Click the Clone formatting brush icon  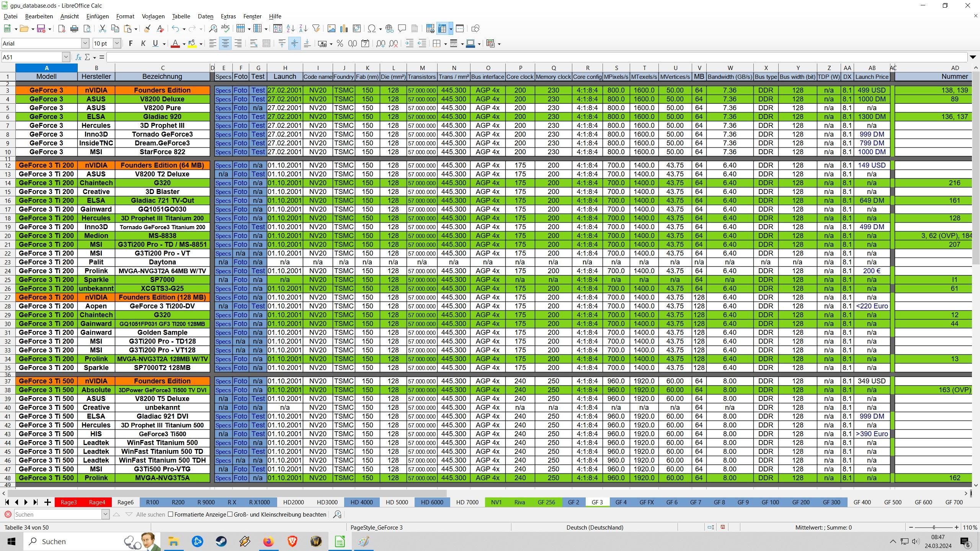click(x=147, y=29)
